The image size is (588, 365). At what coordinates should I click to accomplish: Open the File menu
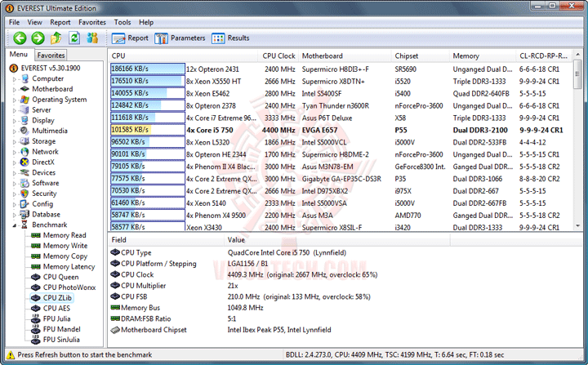point(14,22)
